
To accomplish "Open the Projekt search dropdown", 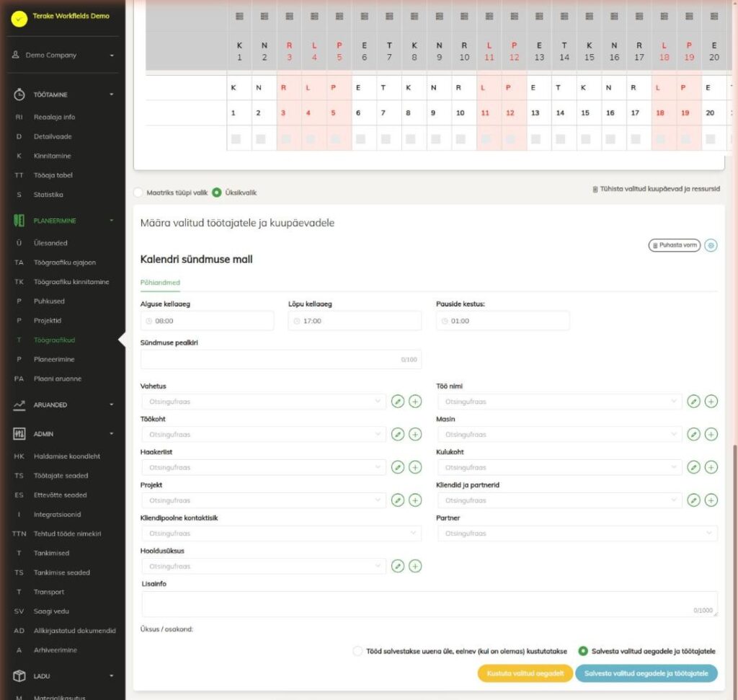I will pos(263,500).
